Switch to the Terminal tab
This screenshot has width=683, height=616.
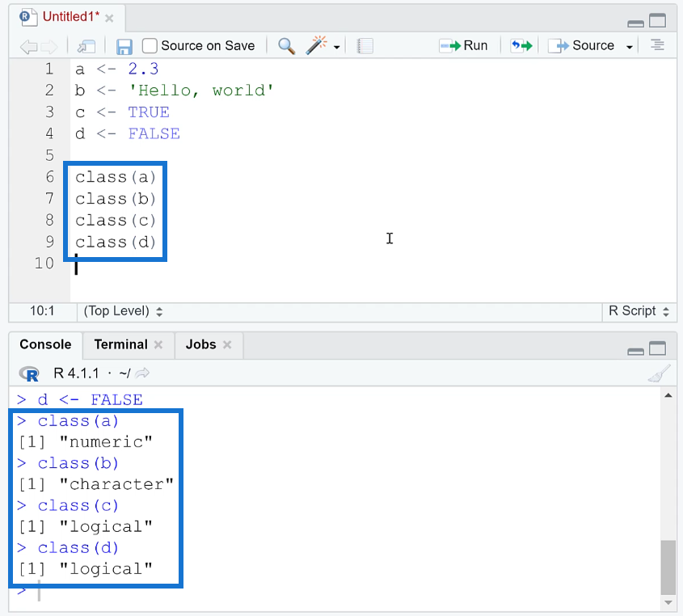click(120, 344)
